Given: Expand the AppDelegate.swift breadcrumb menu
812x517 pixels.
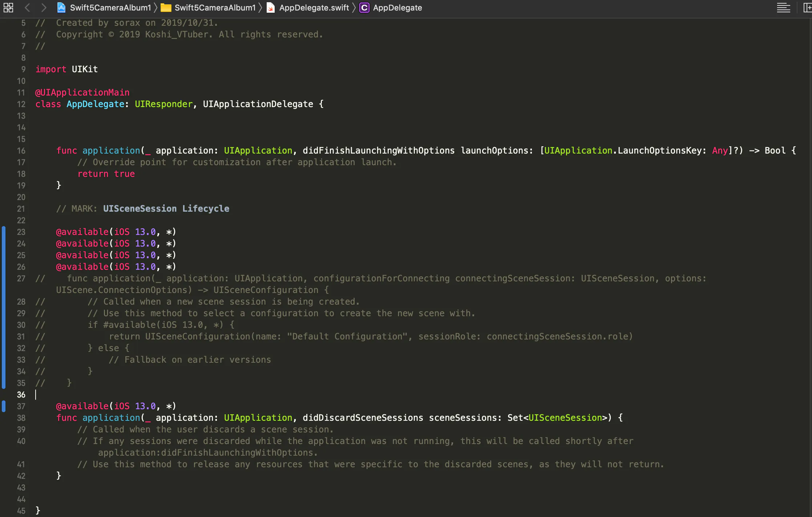Looking at the screenshot, I should click(314, 8).
